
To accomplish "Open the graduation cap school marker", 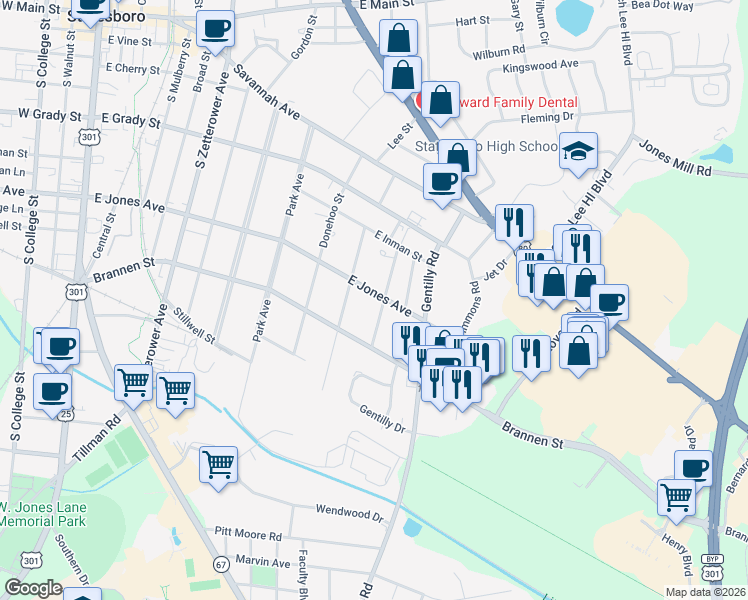I will 578,152.
